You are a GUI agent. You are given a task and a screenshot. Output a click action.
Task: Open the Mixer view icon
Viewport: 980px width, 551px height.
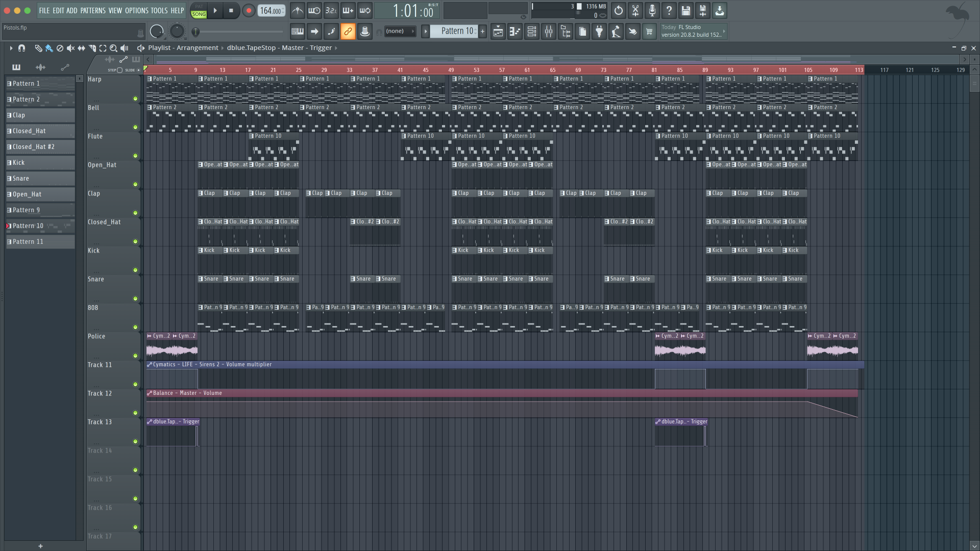(549, 32)
